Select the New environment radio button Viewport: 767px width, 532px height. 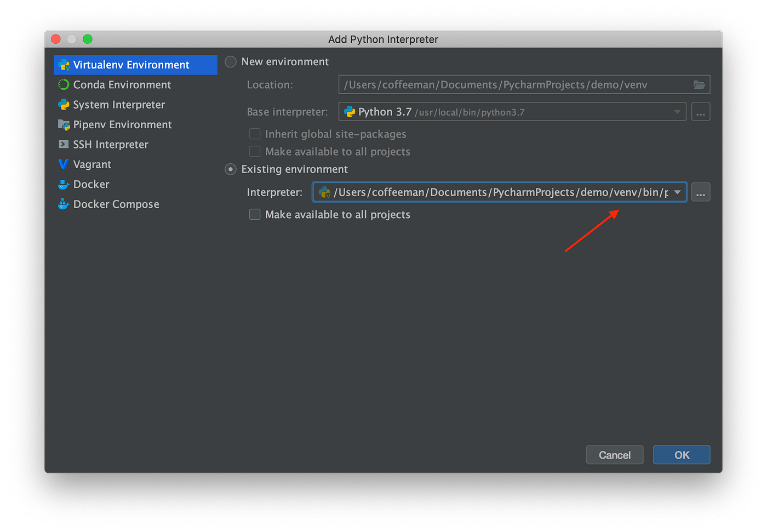tap(230, 62)
